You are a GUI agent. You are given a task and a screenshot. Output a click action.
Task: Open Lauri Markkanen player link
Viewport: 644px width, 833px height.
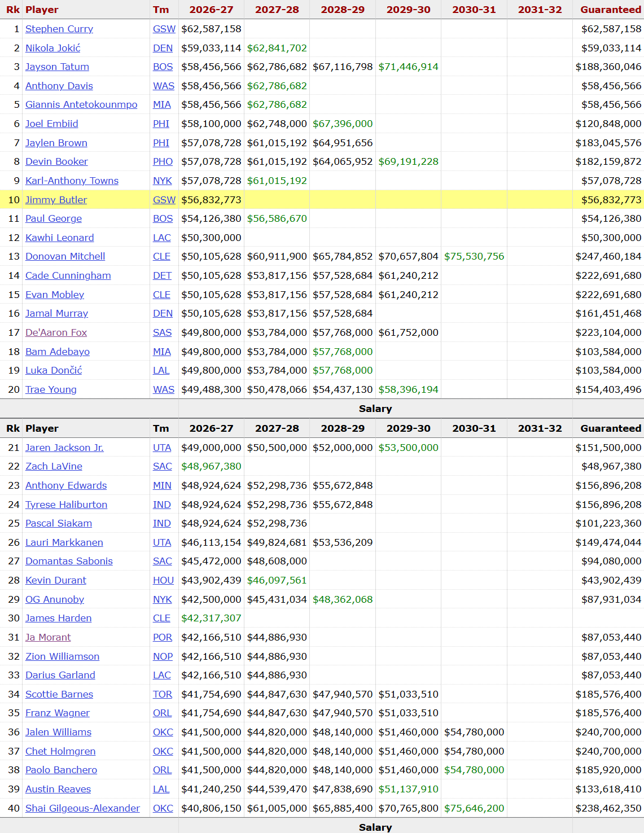[64, 542]
